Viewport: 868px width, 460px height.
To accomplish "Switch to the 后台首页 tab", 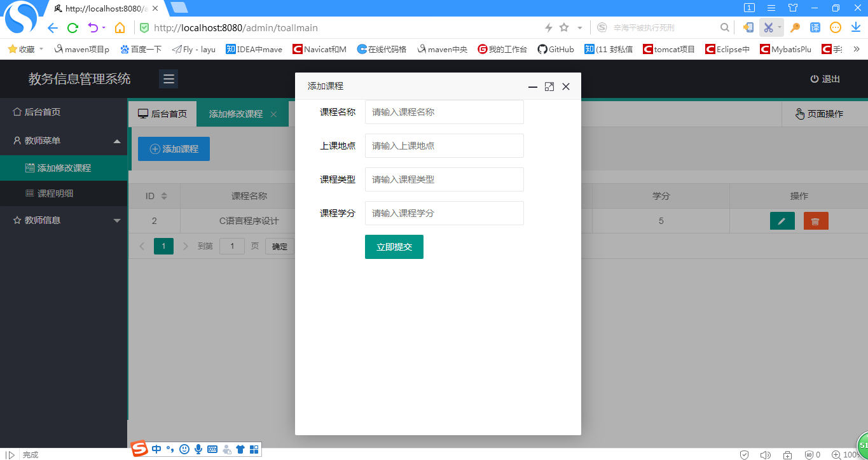I will [x=163, y=114].
